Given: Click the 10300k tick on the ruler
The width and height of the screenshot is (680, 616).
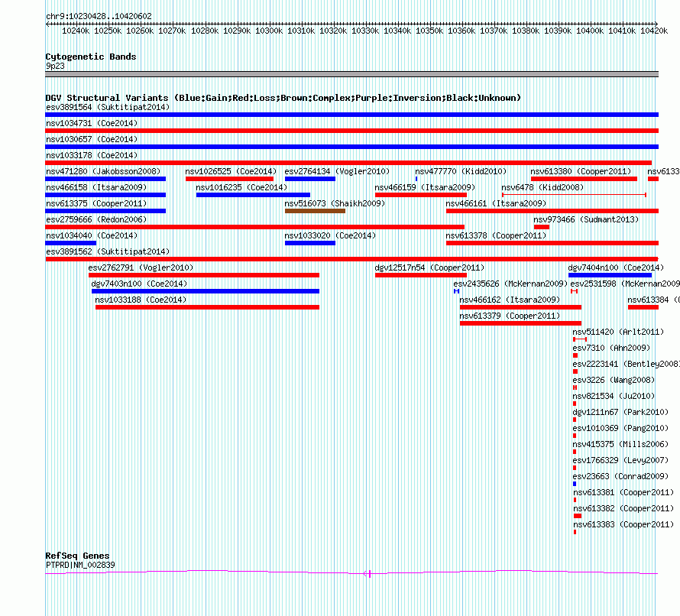Looking at the screenshot, I should (269, 31).
